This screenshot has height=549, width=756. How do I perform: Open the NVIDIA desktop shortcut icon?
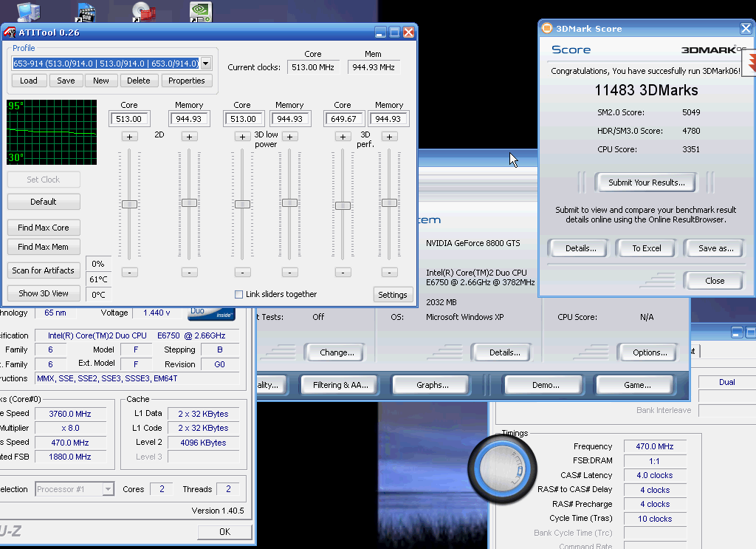[200, 11]
